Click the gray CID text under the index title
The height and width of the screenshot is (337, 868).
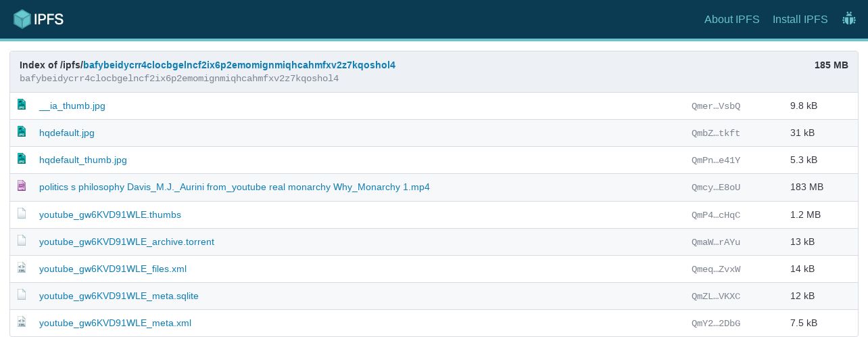pyautogui.click(x=179, y=78)
